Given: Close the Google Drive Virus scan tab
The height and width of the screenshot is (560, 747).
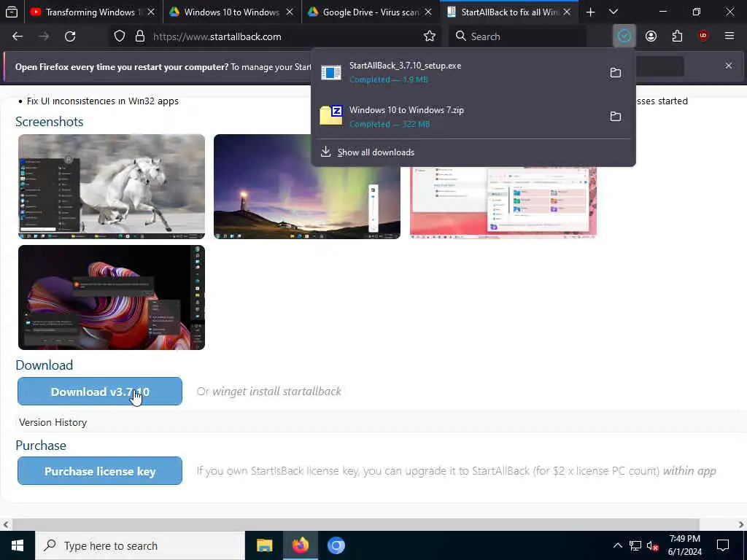Looking at the screenshot, I should click(x=427, y=12).
